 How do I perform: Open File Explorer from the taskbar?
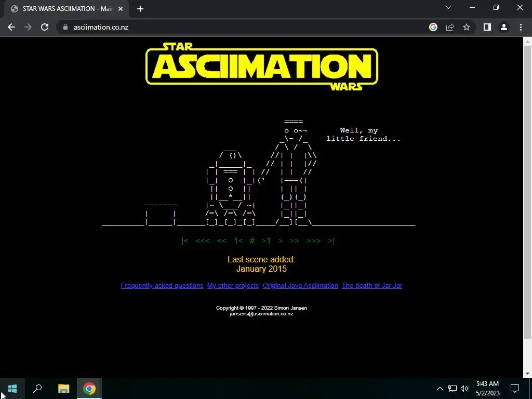pyautogui.click(x=63, y=389)
